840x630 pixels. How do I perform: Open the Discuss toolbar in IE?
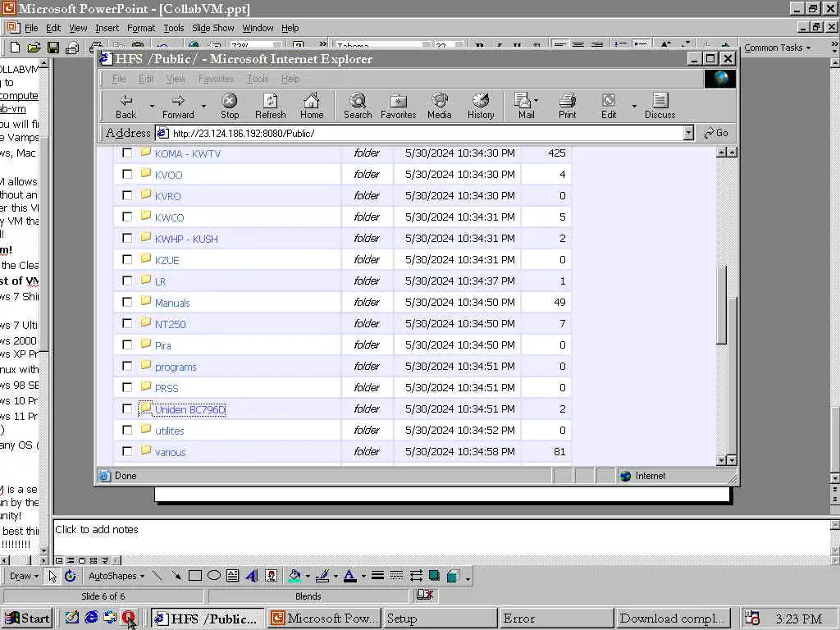click(x=660, y=106)
